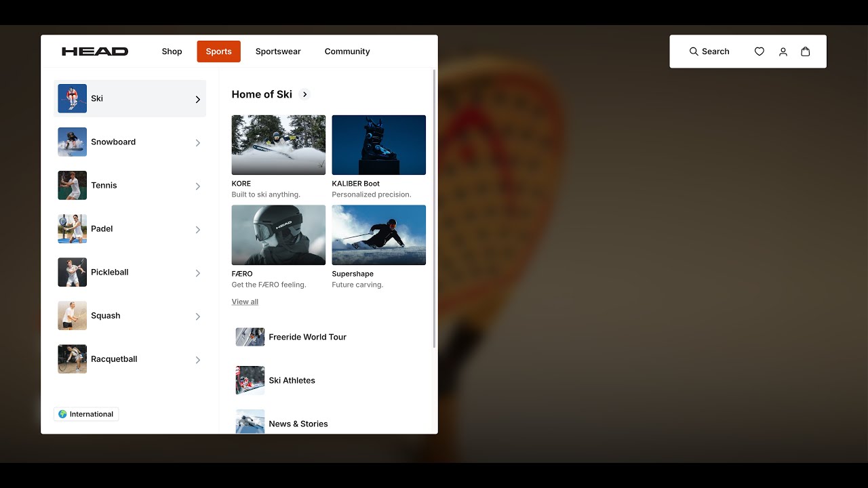Click the Padel sport thumbnail icon

(x=72, y=228)
